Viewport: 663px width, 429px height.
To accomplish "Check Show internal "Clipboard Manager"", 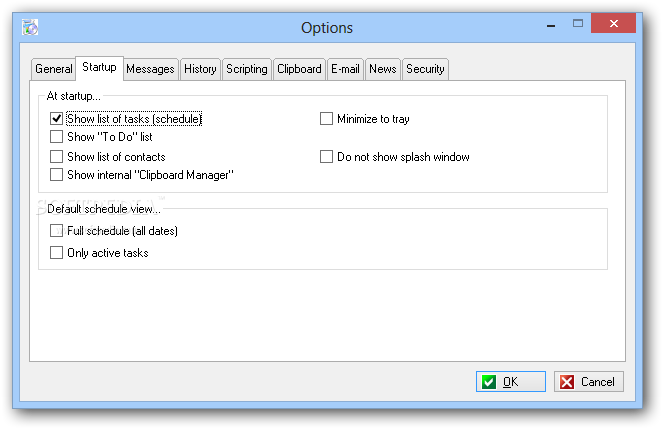I will (x=57, y=175).
